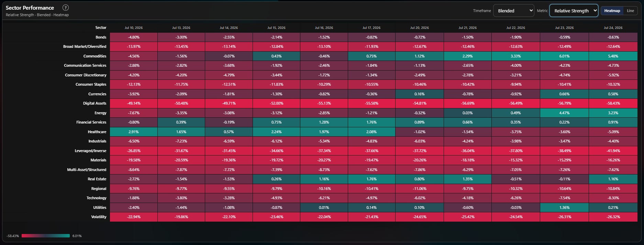Click the Volatility -26.32% cell
Screen dimensions: 644x245
613,217
